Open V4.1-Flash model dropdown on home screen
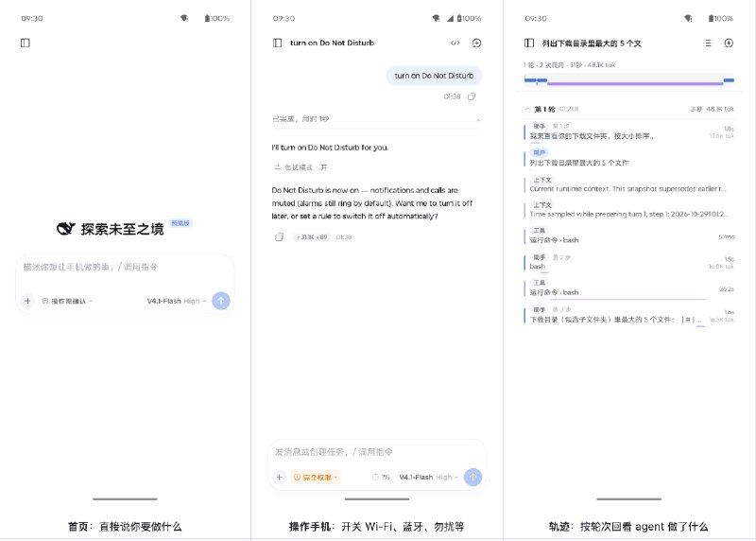Image resolution: width=756 pixels, height=541 pixels. pyautogui.click(x=177, y=301)
